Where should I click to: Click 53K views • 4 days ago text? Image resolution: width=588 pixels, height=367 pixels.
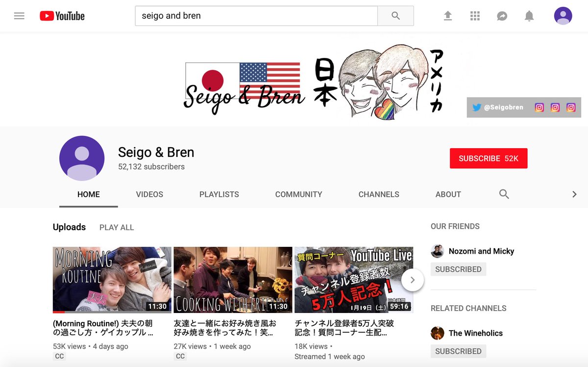[x=91, y=346]
